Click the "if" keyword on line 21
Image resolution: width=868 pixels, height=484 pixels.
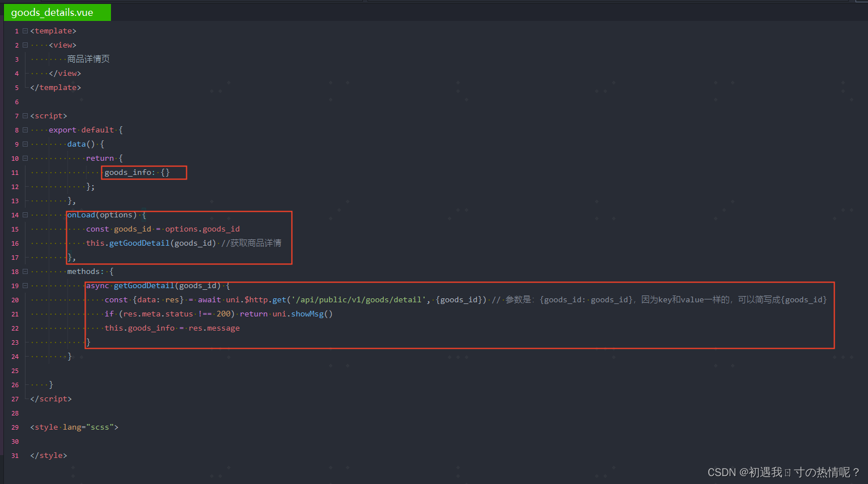(x=109, y=314)
